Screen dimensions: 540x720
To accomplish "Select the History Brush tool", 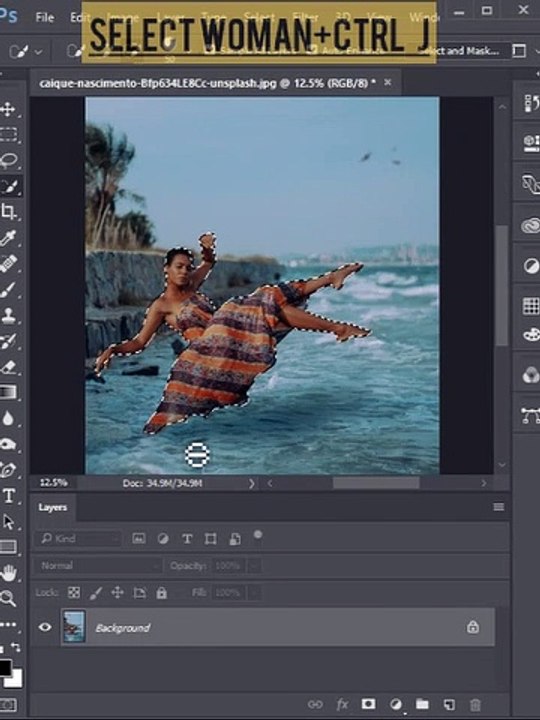I will [8, 341].
